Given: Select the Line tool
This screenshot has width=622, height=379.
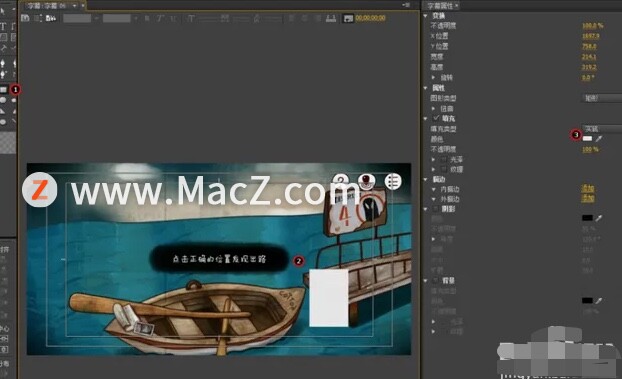Looking at the screenshot, I should [x=14, y=122].
